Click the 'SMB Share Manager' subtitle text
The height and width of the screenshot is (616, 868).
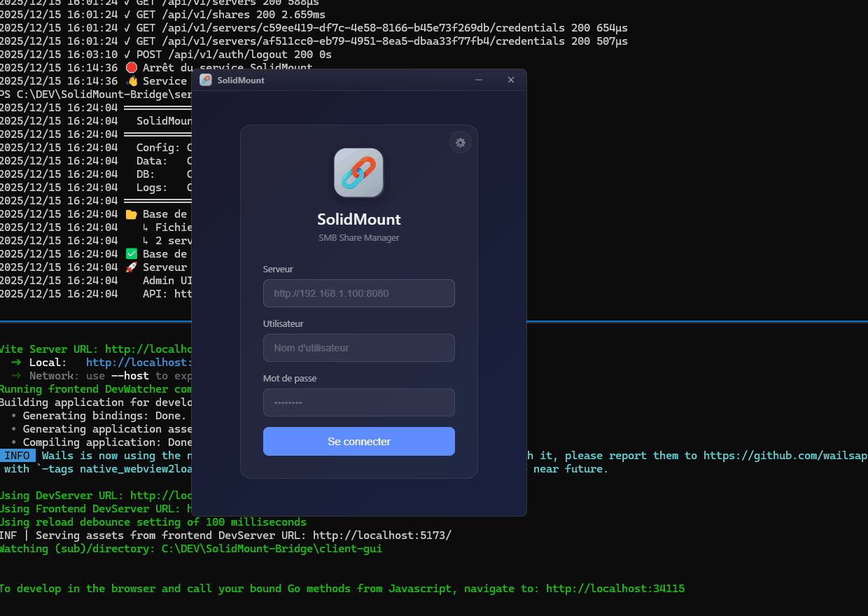(x=358, y=237)
